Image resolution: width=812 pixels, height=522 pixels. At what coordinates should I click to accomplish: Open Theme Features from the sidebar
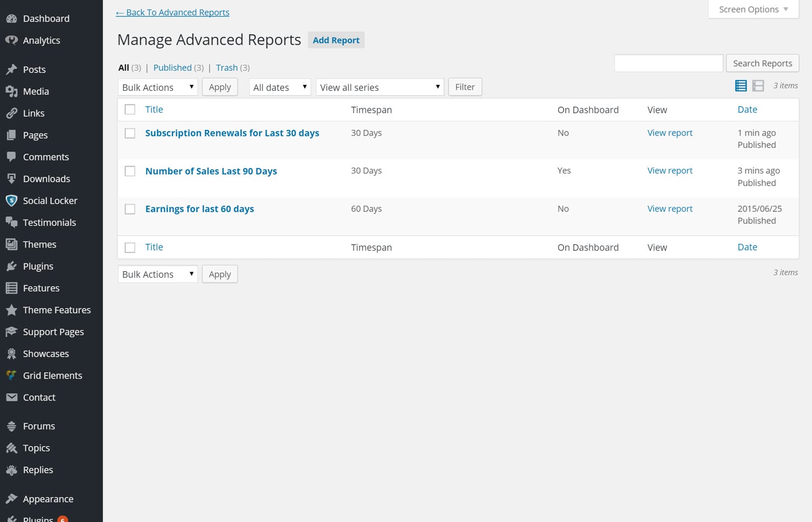point(57,310)
